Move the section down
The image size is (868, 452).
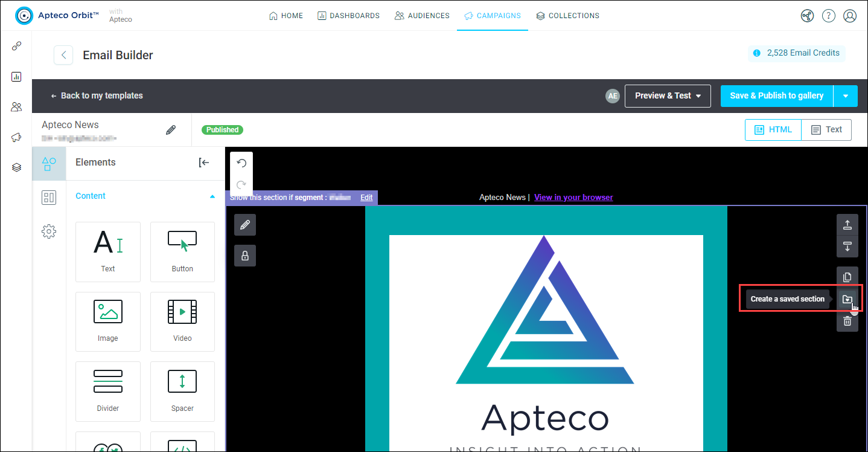(x=847, y=246)
